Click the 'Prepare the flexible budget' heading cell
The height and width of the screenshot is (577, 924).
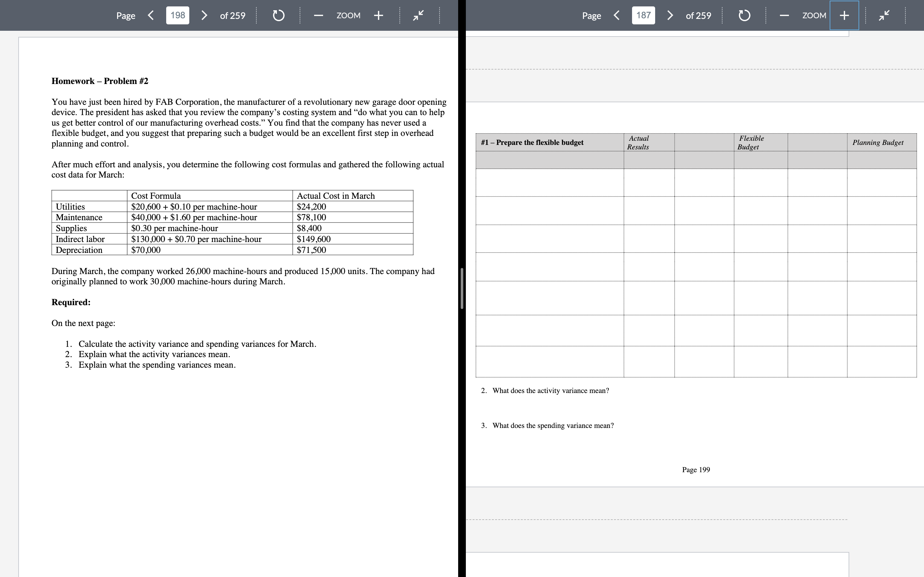click(532, 142)
